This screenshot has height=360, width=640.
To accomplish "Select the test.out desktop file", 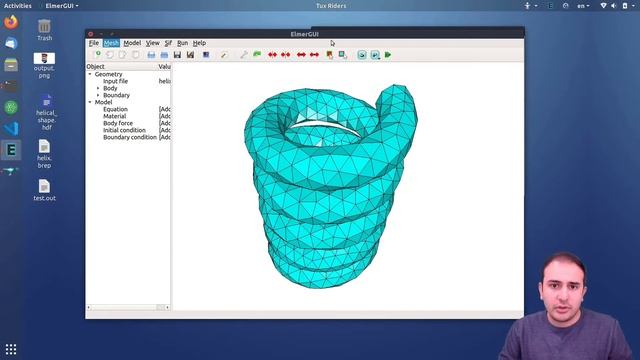I will pos(44,190).
